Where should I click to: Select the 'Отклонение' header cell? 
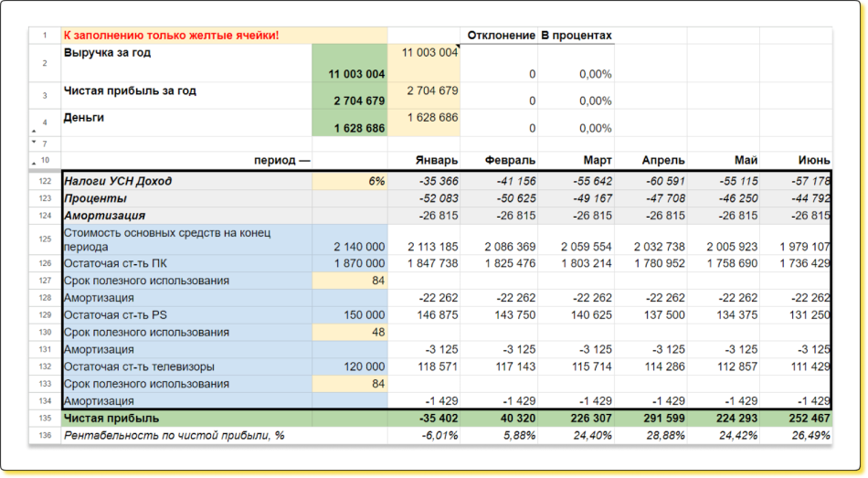click(x=499, y=36)
